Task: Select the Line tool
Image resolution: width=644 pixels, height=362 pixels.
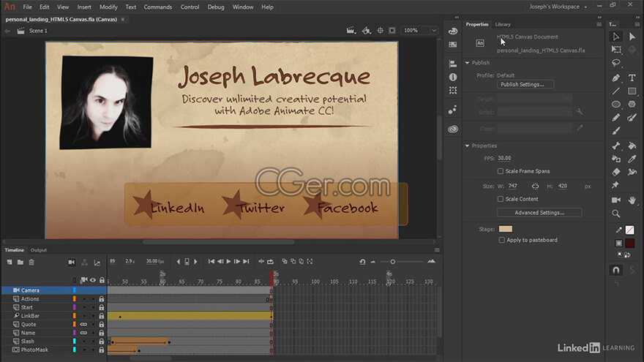Action: click(x=616, y=91)
